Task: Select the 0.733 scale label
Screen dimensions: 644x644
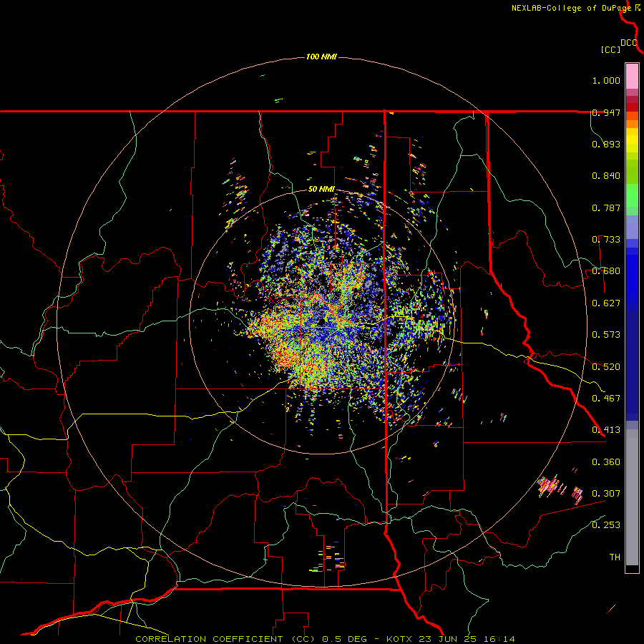Action: tap(606, 240)
